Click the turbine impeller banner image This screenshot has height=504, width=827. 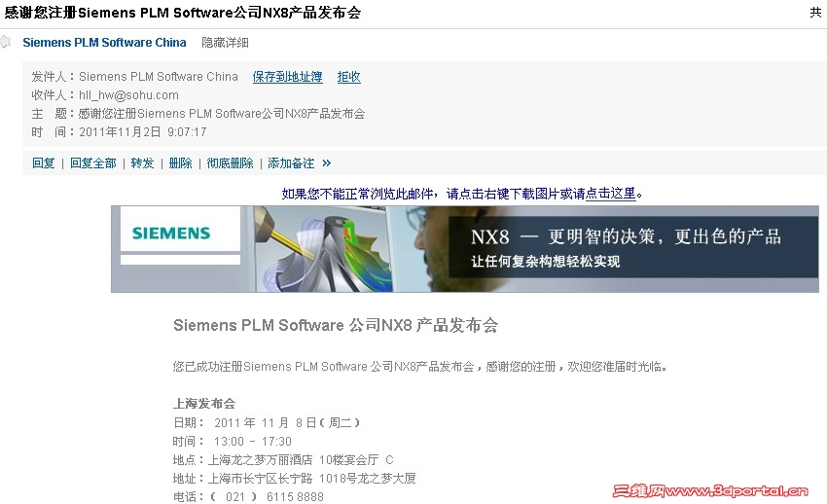click(324, 249)
